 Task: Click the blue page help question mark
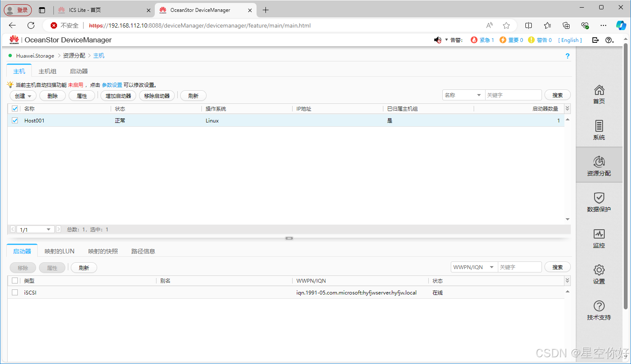(x=567, y=56)
